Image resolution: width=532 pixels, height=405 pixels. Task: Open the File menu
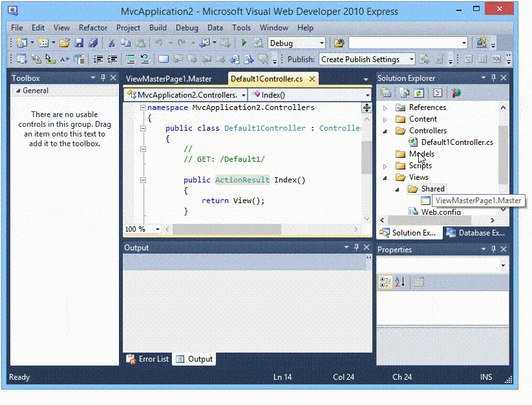17,28
